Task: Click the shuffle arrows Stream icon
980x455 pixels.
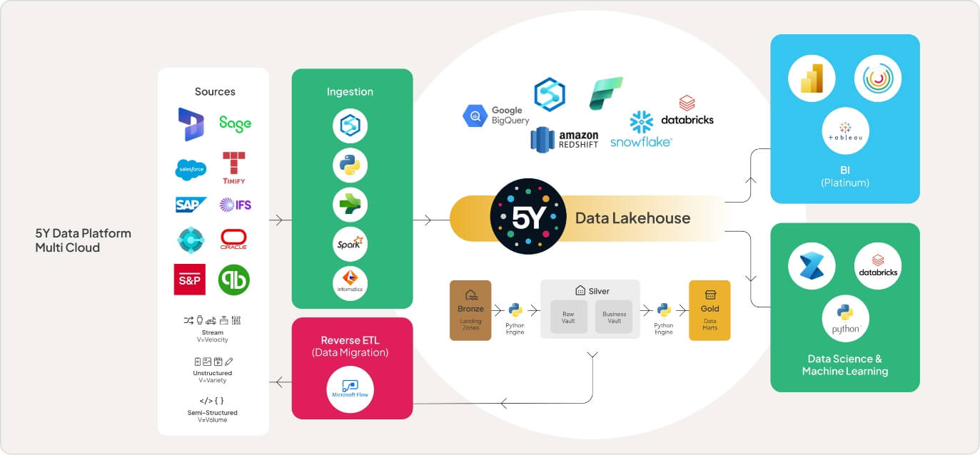Action: [x=188, y=320]
